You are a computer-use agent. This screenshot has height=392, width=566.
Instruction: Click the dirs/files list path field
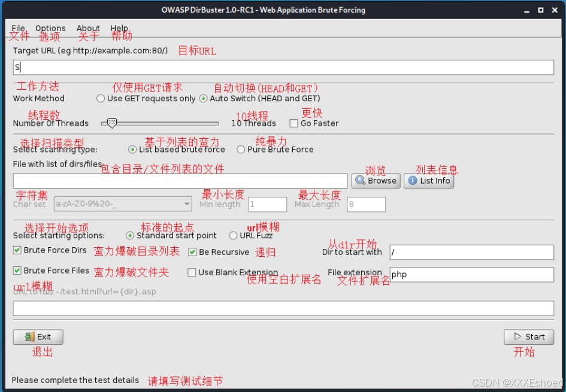tap(180, 181)
